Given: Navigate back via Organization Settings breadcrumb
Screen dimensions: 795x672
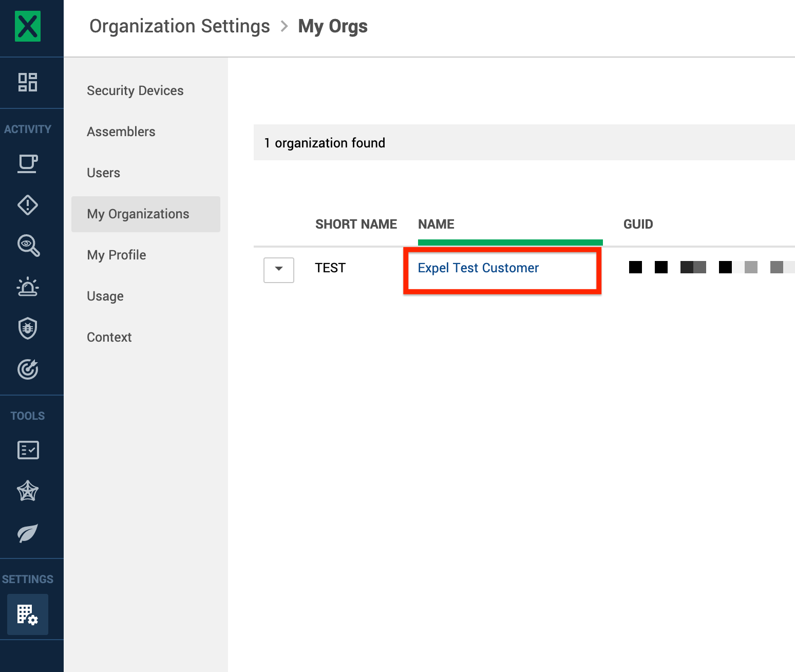Looking at the screenshot, I should pos(180,26).
